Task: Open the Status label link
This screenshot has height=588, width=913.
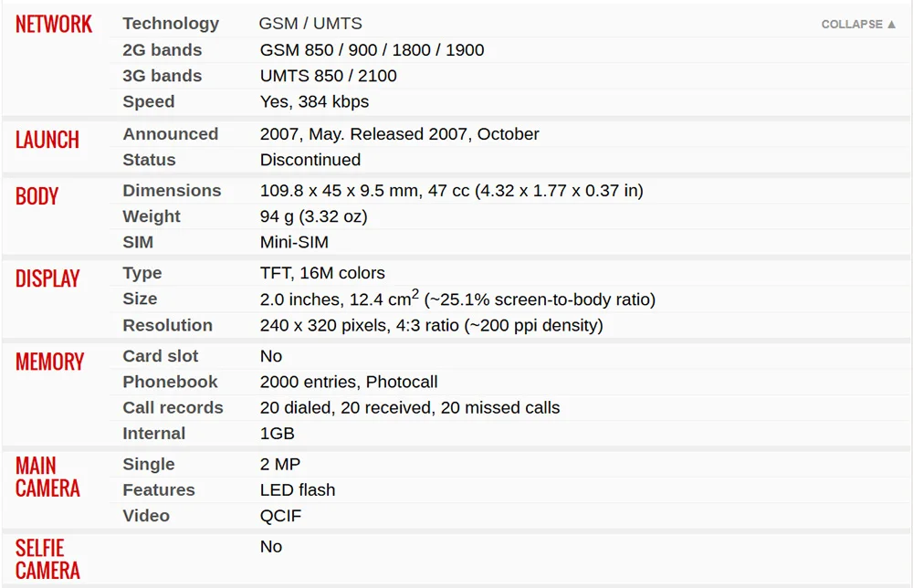Action: click(x=149, y=160)
